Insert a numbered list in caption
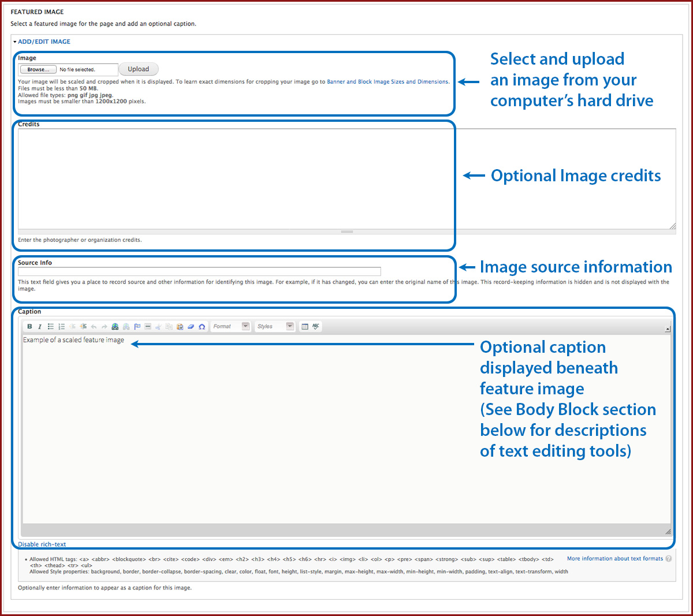The height and width of the screenshot is (616, 693). [x=61, y=327]
